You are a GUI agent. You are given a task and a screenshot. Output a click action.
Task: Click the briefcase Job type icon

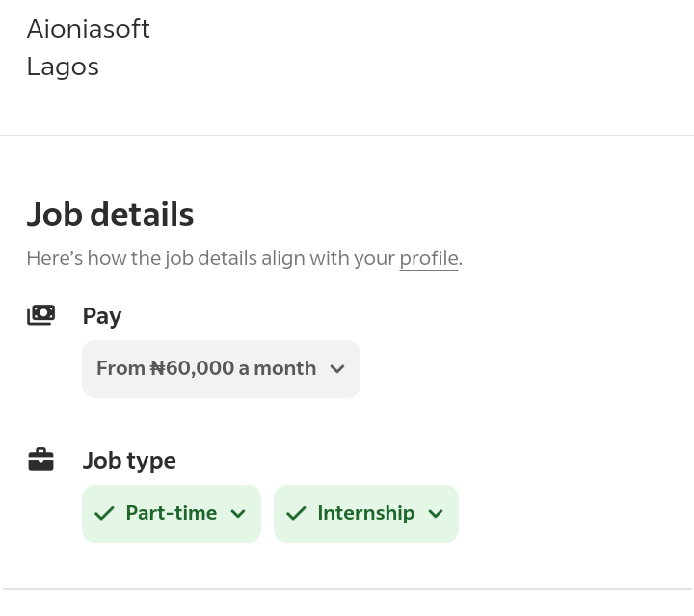[41, 460]
